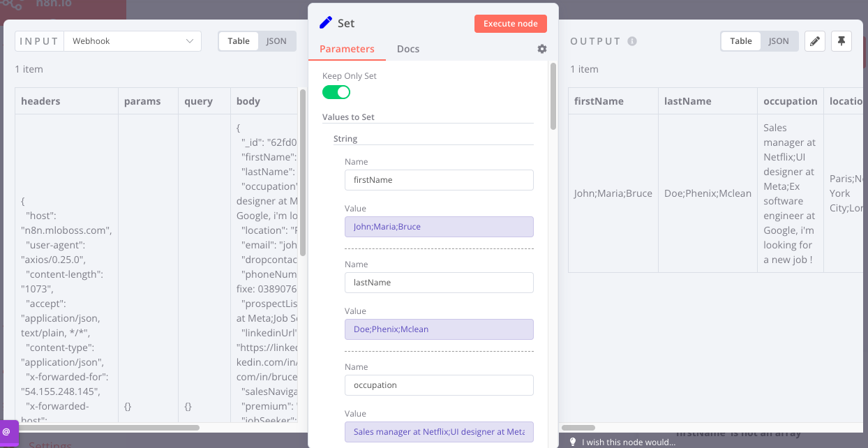Switch output view to JSON
The width and height of the screenshot is (868, 448).
coord(779,41)
